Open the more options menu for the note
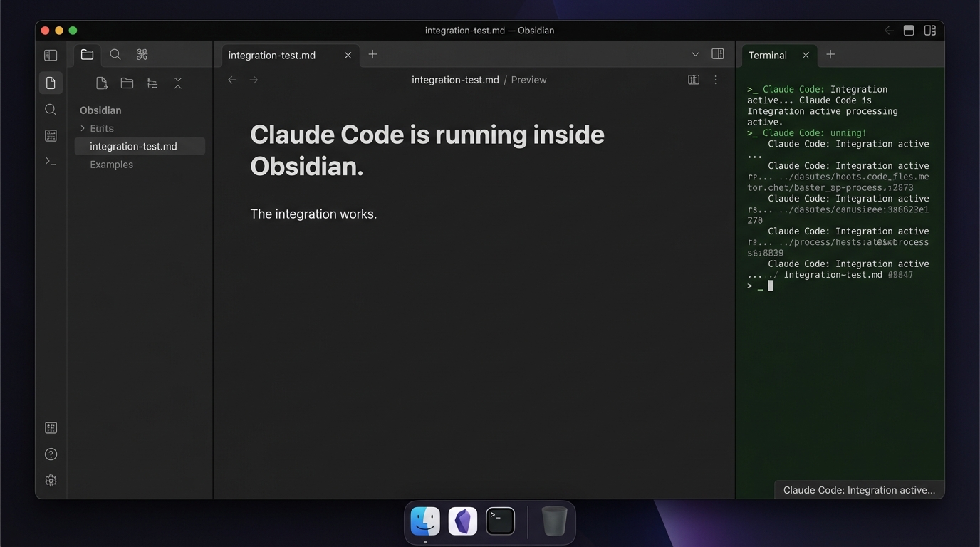Image resolution: width=980 pixels, height=547 pixels. [x=716, y=79]
